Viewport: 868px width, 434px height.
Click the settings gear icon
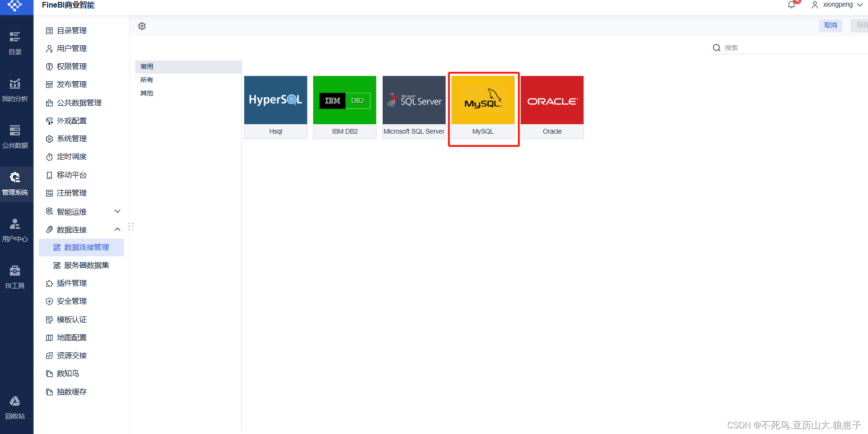tap(142, 26)
